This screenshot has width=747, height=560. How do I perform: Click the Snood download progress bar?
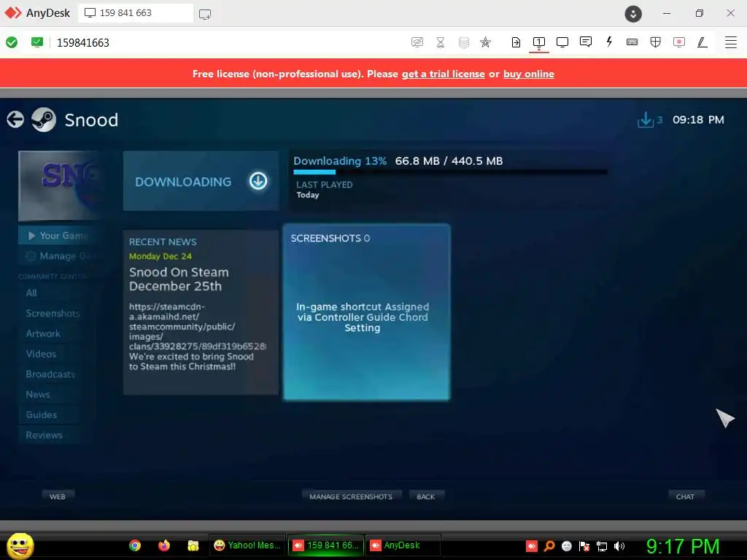[x=449, y=172]
